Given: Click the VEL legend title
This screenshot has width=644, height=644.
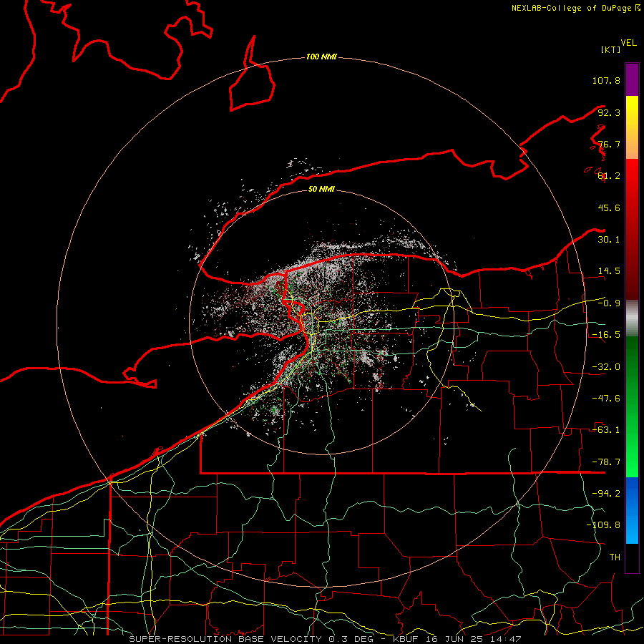Looking at the screenshot, I should [628, 43].
